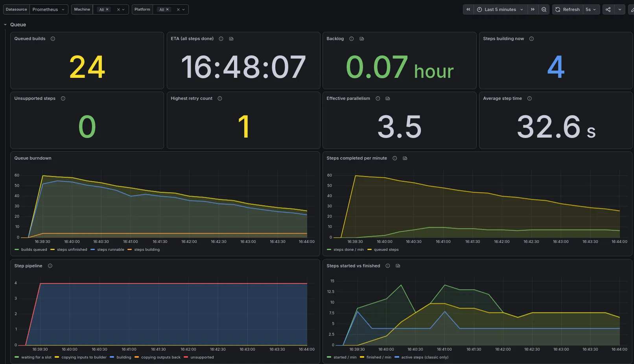This screenshot has height=364, width=634.
Task: Toggle the orange copying outputs back swatch
Action: point(136,357)
